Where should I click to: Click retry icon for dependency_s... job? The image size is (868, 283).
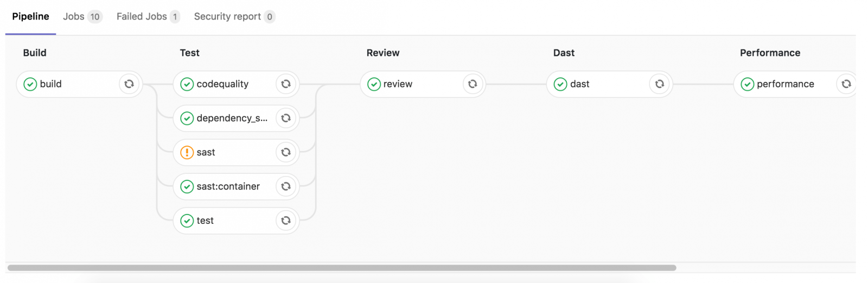[x=286, y=118]
